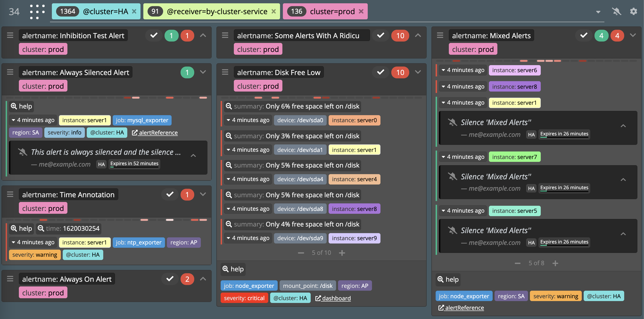This screenshot has height=319, width=644.
Task: Open the application grid menu beside counter 34
Action: [37, 11]
